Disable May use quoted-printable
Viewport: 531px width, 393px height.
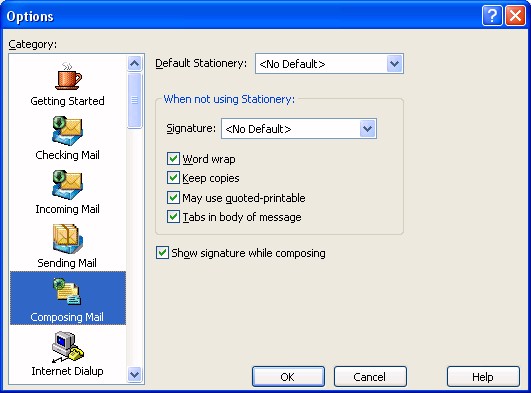coord(173,198)
